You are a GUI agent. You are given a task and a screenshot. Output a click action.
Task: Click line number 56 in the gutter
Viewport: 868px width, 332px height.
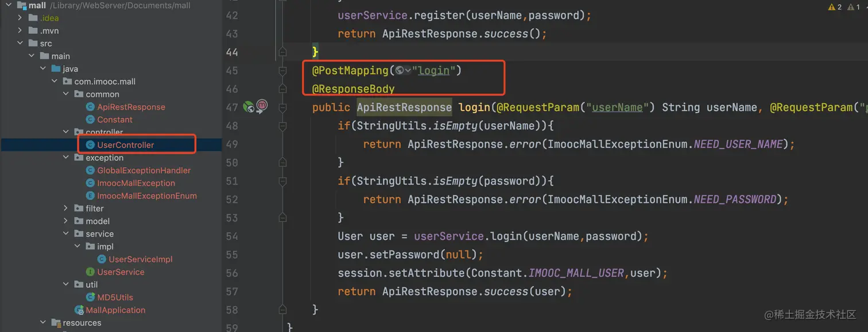point(232,273)
